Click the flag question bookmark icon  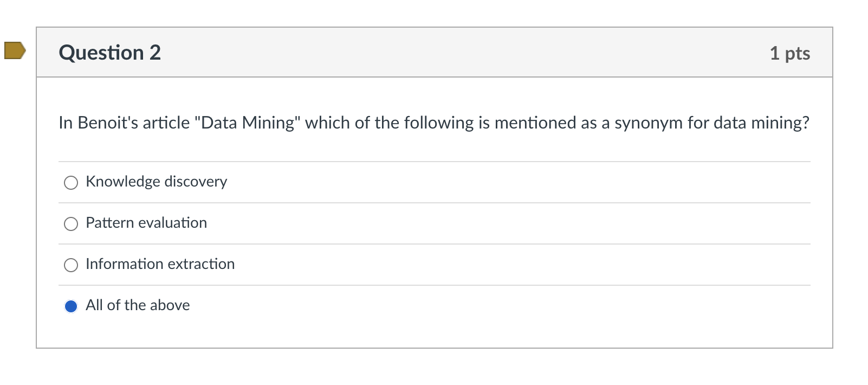click(x=15, y=50)
